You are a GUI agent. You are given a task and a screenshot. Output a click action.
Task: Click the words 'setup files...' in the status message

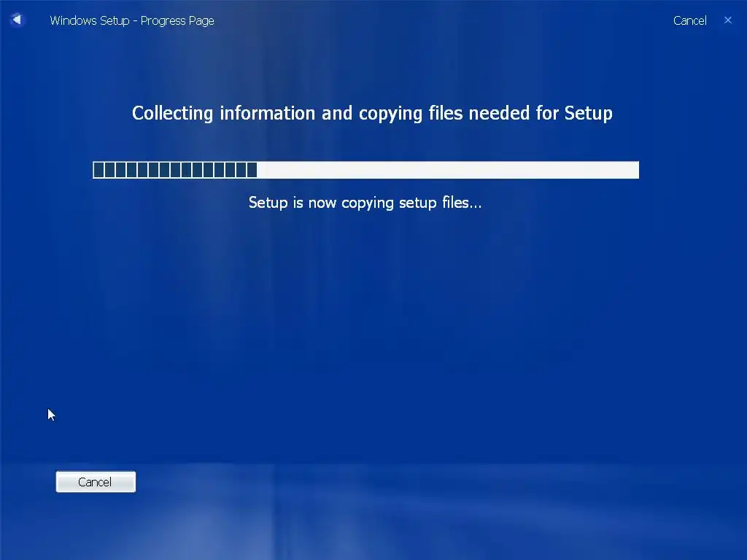coord(440,203)
